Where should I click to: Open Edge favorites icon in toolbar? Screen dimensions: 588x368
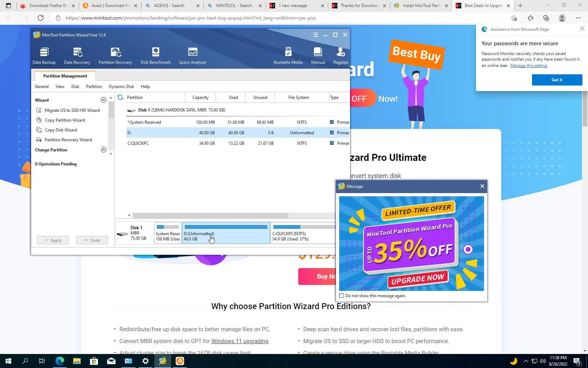point(531,18)
